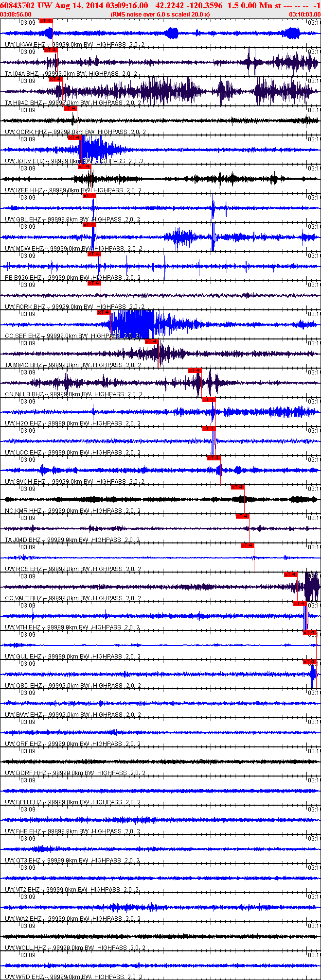Click the xT 4 pick marker on the UW.VTH trace
This screenshot has width=321, height=980.
(x=300, y=604)
